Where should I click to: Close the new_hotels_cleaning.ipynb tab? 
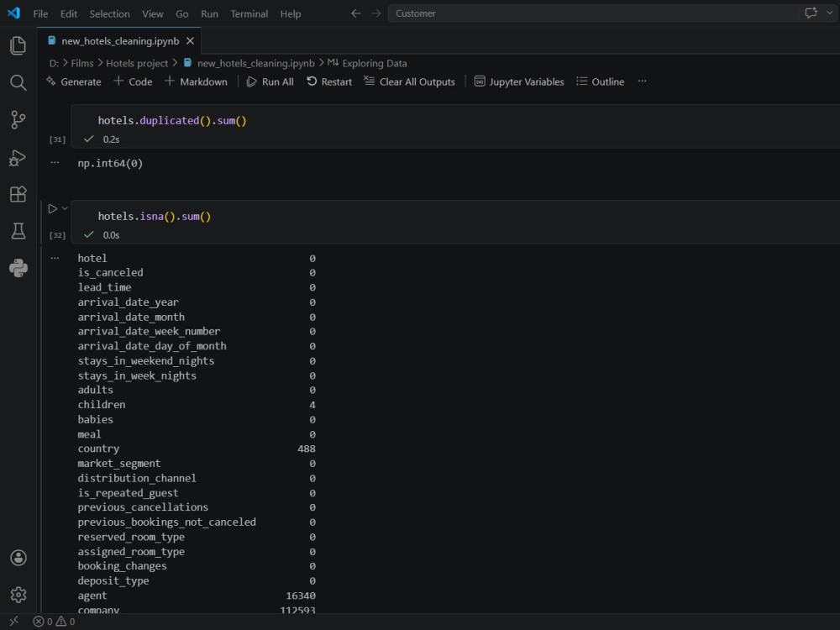point(190,40)
